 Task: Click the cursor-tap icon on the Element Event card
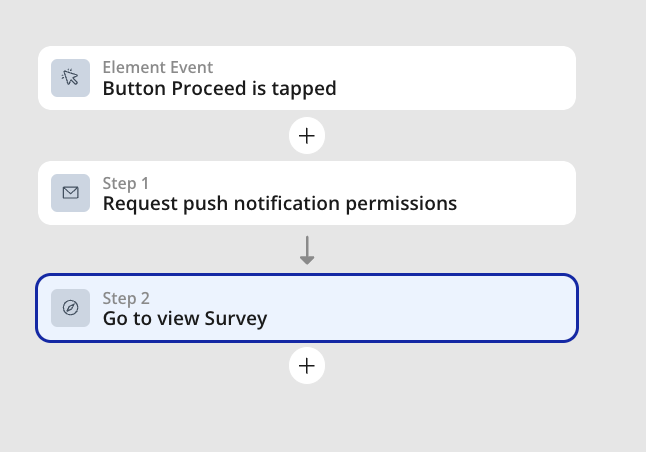coord(70,78)
